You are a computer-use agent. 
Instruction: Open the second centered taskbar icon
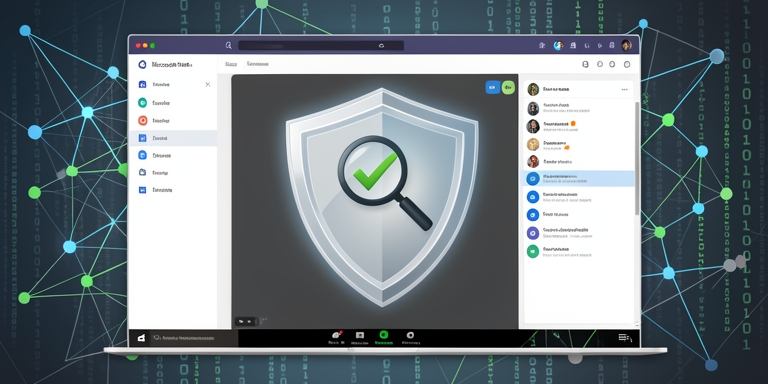coord(360,337)
